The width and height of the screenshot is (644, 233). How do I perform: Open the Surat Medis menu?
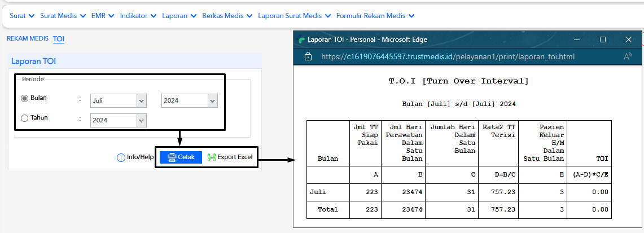[x=63, y=16]
